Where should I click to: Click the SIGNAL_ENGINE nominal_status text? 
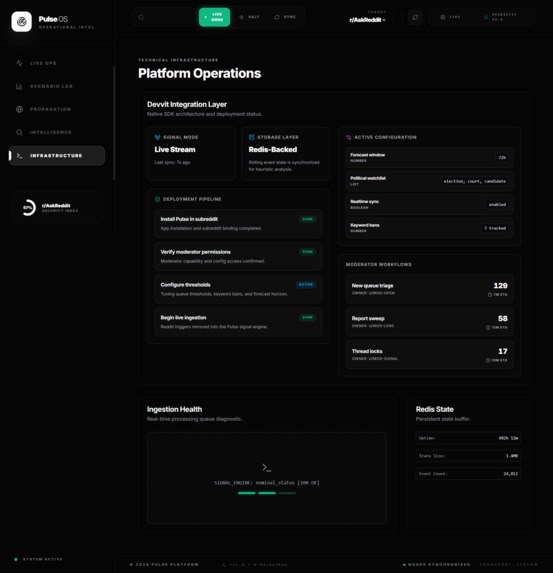[x=266, y=483]
